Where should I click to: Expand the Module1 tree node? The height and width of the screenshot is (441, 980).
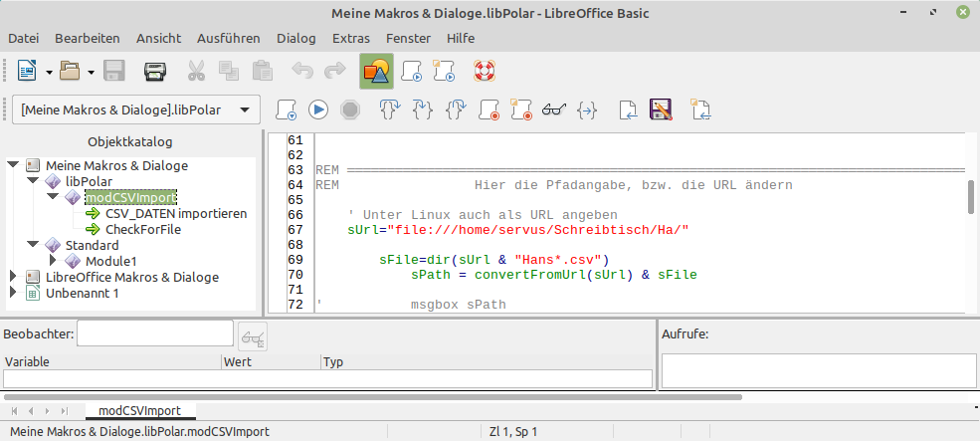(x=53, y=260)
